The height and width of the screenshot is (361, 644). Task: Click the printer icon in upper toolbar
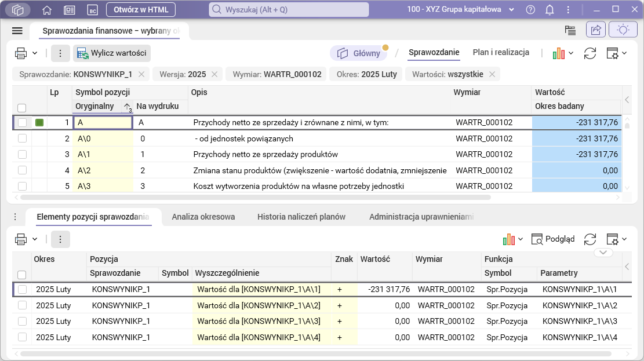click(21, 53)
